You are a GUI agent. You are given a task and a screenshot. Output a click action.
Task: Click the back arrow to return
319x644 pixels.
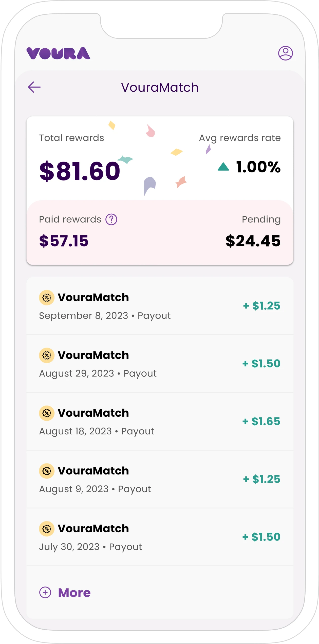[35, 87]
